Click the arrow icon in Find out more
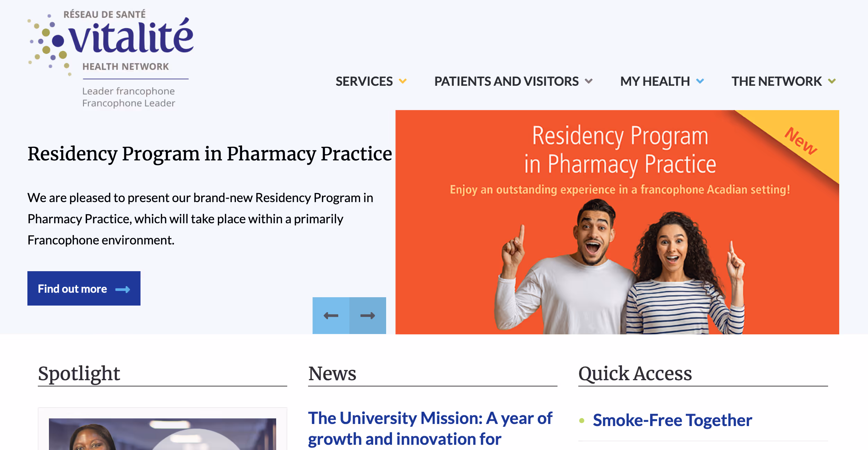The width and height of the screenshot is (868, 450). tap(122, 289)
